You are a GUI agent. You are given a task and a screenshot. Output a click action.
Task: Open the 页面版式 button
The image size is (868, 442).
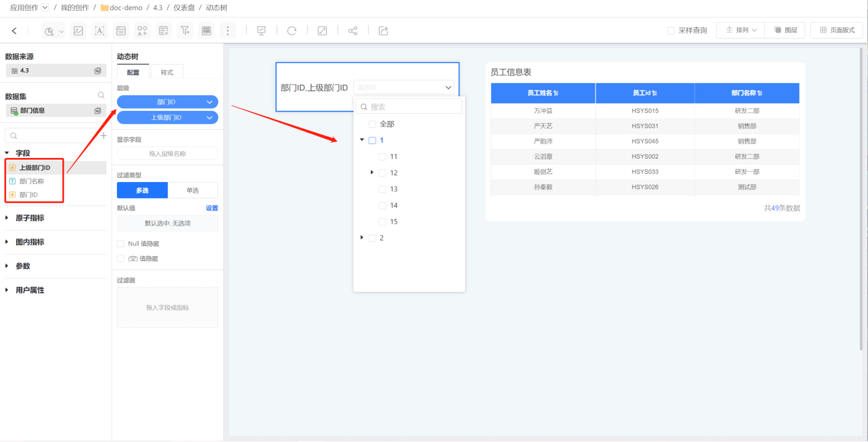point(837,30)
